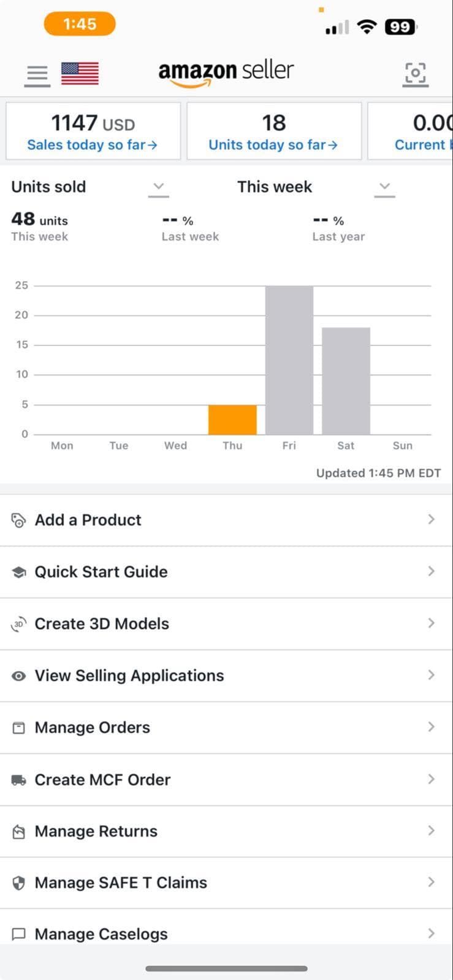Tap the Create MCF Order truck icon
Image resolution: width=453 pixels, height=980 pixels.
click(19, 780)
